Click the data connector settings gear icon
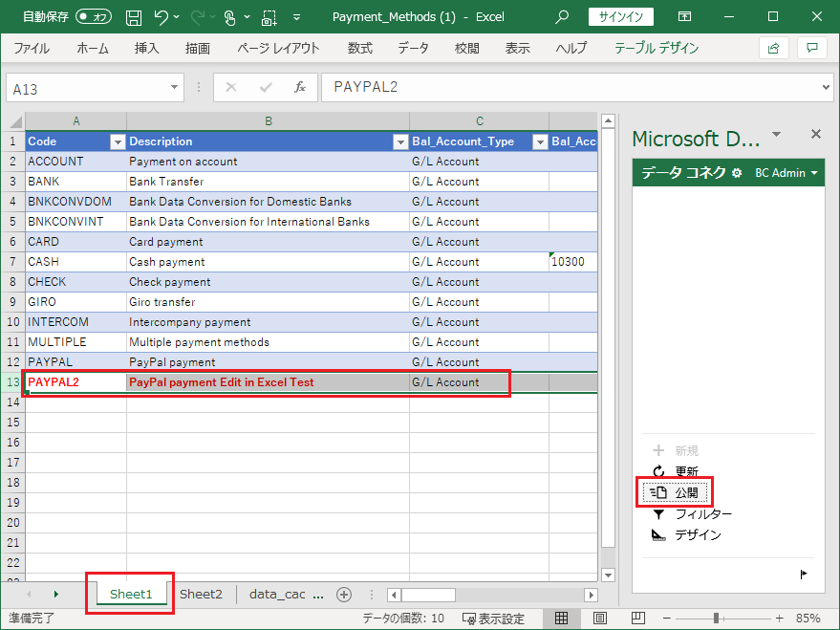This screenshot has width=840, height=630. point(737,173)
